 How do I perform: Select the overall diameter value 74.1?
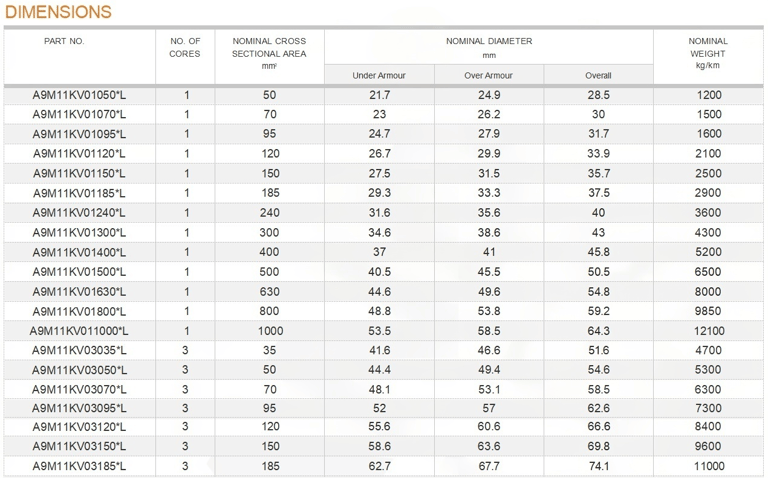tap(599, 466)
